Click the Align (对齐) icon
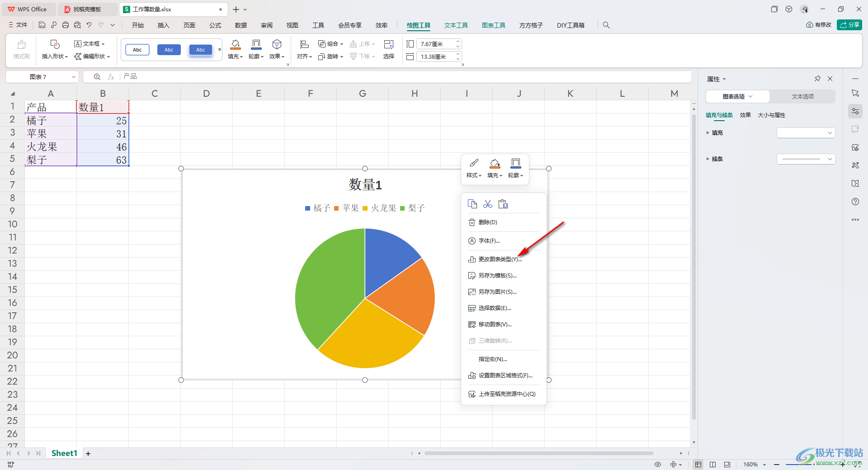The height and width of the screenshot is (470, 868). pos(304,44)
